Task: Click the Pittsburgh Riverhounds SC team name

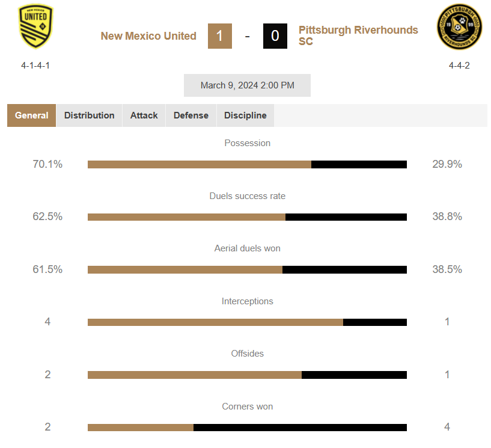Action: coord(358,35)
